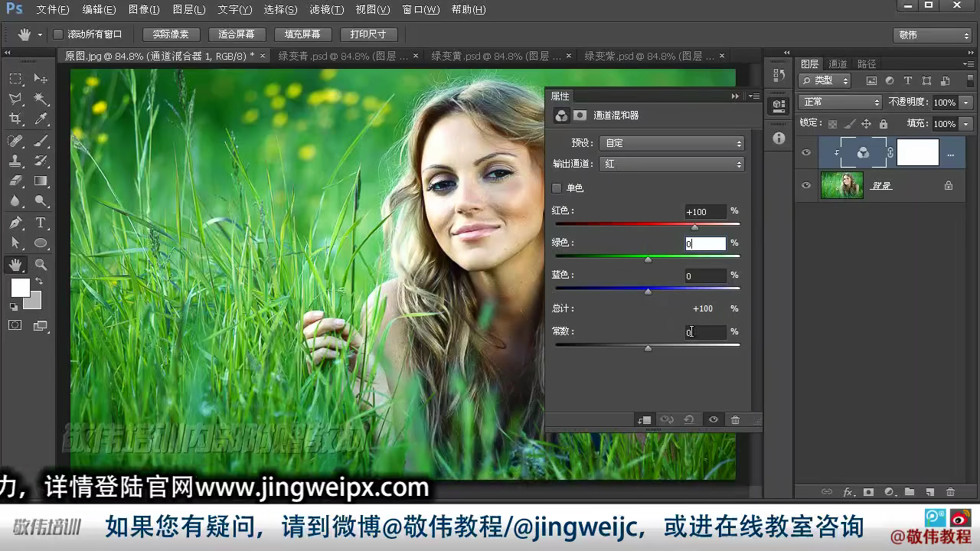The height and width of the screenshot is (551, 980).
Task: Click the 实际像素 button
Action: pos(171,34)
